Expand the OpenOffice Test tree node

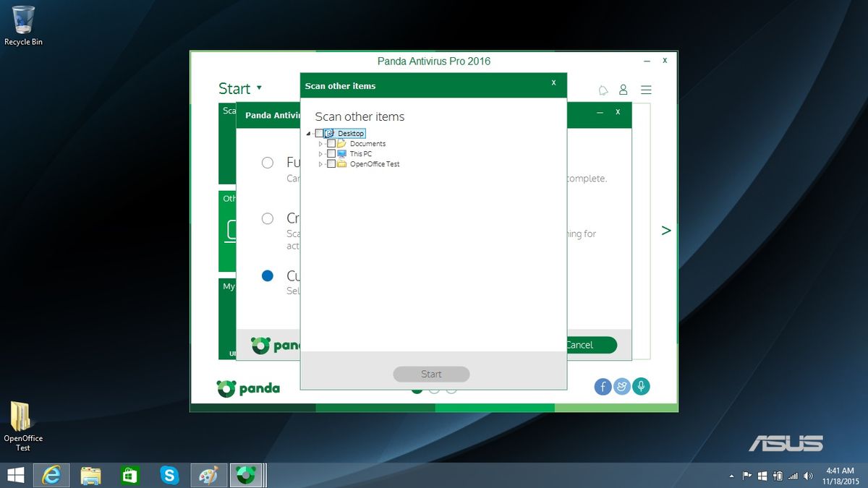click(321, 164)
